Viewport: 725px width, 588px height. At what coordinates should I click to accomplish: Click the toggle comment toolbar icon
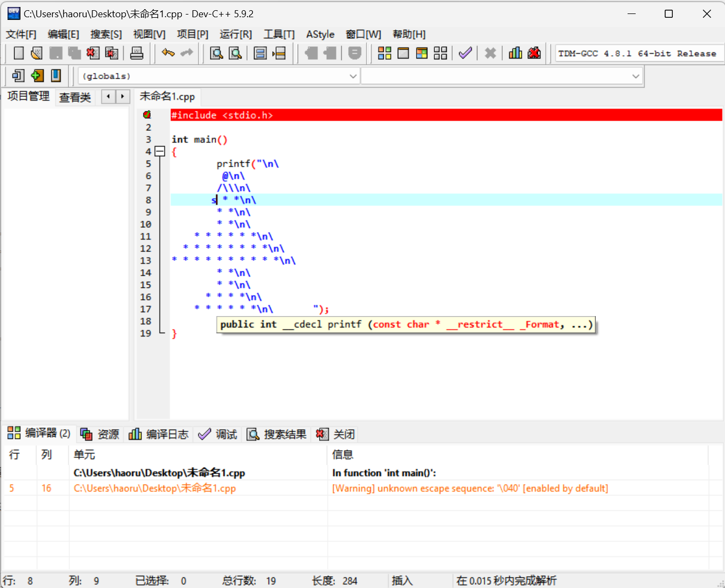(354, 53)
